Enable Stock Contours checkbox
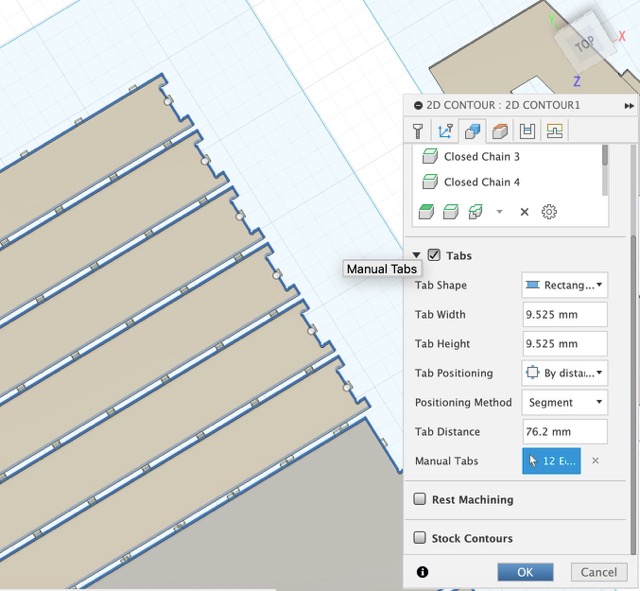This screenshot has height=591, width=640. coord(420,538)
